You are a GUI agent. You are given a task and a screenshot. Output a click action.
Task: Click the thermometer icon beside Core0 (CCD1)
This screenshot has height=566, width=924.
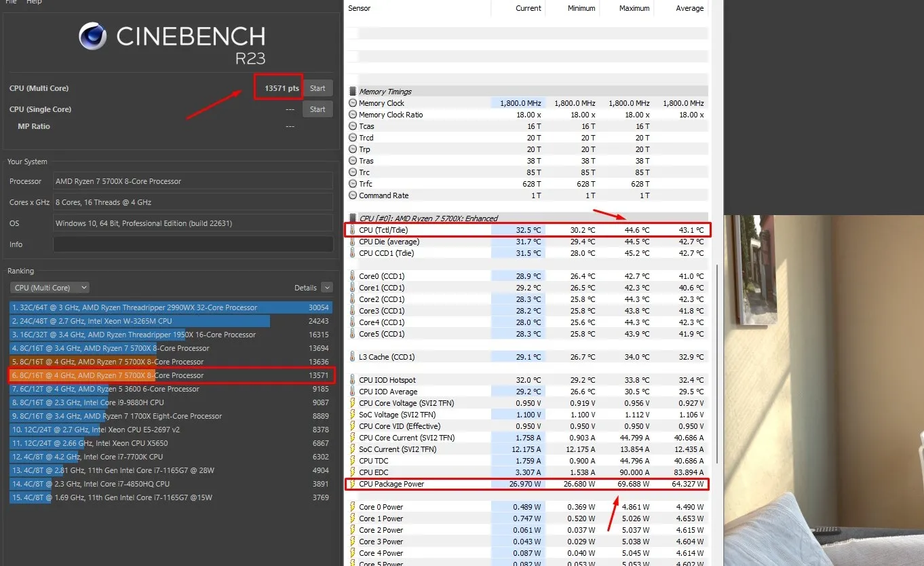[x=352, y=276]
